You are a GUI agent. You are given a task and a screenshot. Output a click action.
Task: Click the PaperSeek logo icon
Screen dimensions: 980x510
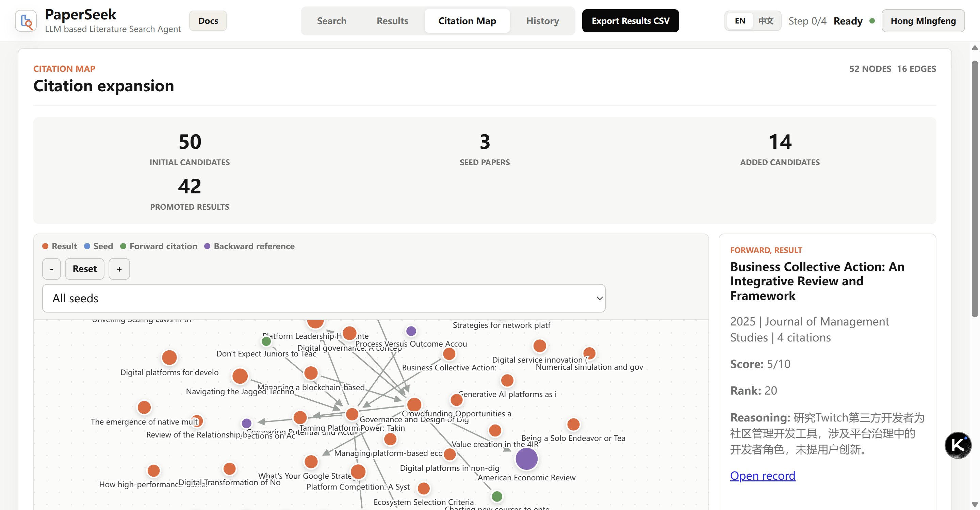[x=26, y=21]
